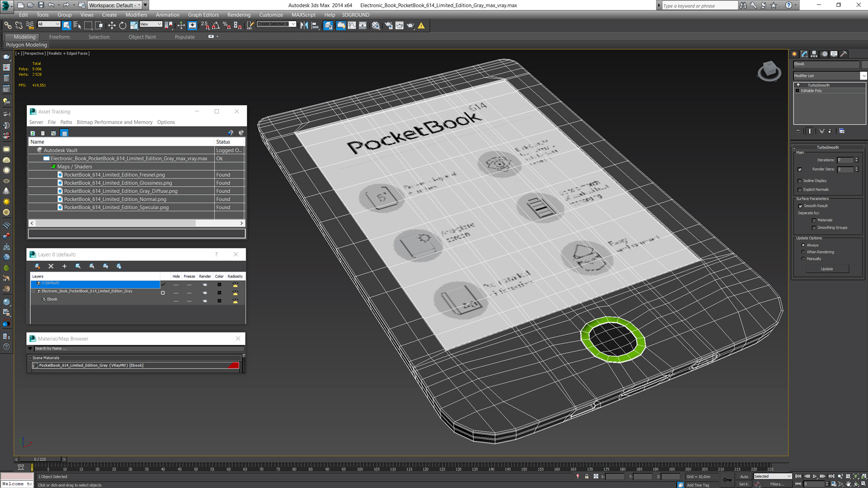Open Material/Map Browser options arrow
Image resolution: width=868 pixels, height=488 pixels.
click(x=30, y=348)
